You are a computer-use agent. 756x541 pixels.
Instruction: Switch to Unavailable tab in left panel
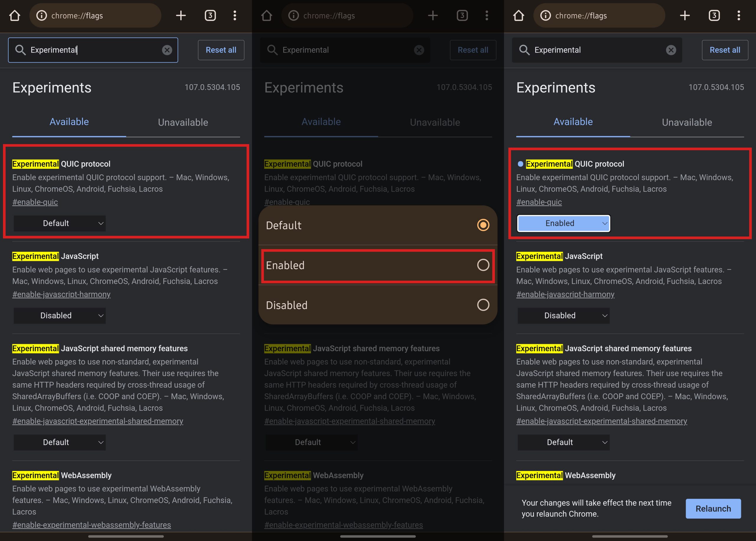pyautogui.click(x=183, y=122)
